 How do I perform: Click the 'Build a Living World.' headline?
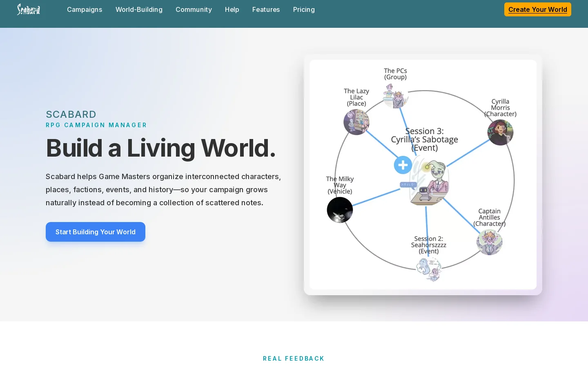161,148
